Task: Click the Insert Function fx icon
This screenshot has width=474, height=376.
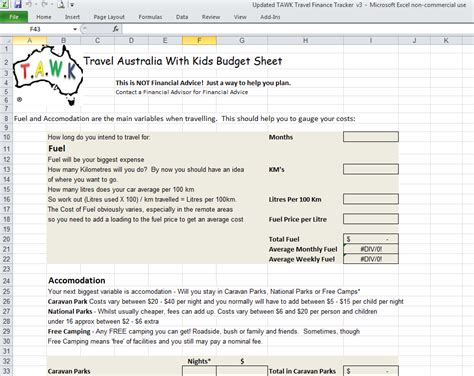Action: (x=115, y=29)
